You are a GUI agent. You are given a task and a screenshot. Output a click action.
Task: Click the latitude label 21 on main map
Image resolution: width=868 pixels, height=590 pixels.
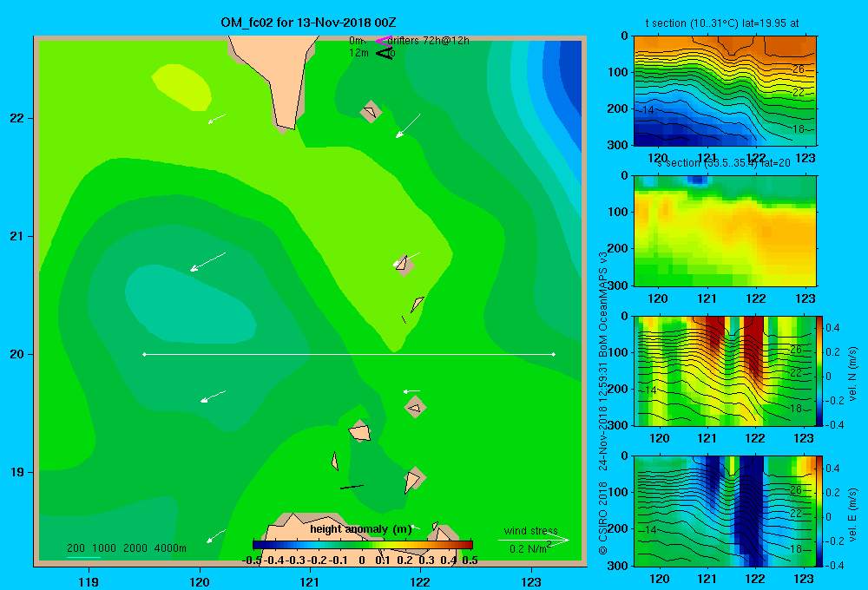click(x=17, y=236)
